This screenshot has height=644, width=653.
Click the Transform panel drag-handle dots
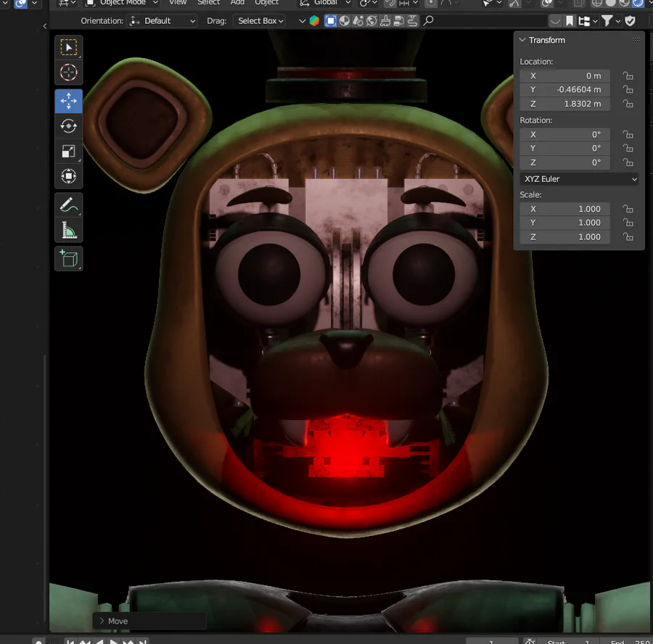[x=636, y=40]
